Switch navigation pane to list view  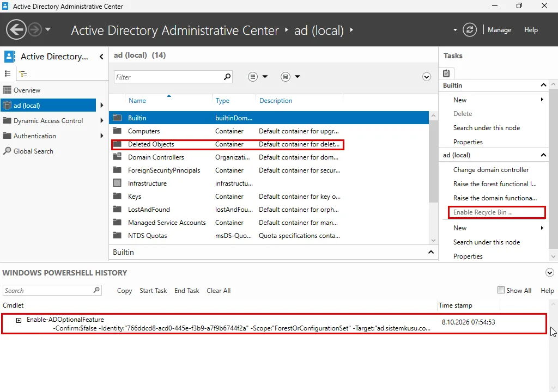pos(8,73)
